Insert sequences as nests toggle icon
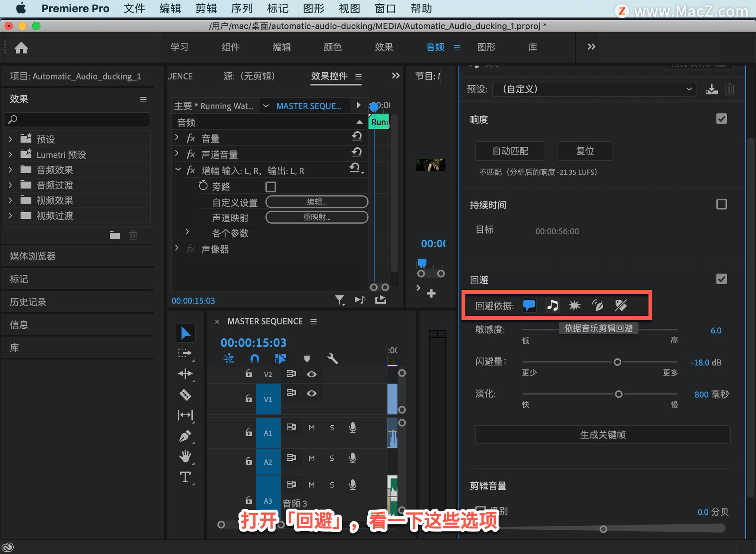 [x=229, y=359]
